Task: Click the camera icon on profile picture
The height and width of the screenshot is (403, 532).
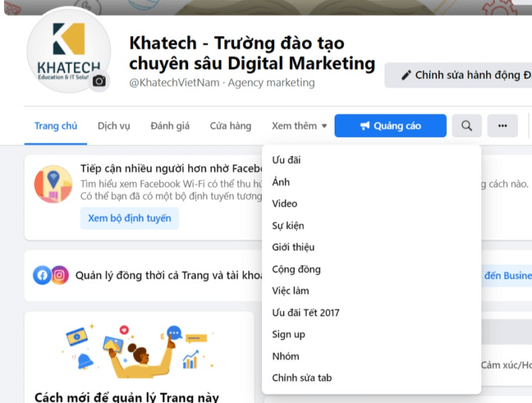Action: pyautogui.click(x=99, y=81)
